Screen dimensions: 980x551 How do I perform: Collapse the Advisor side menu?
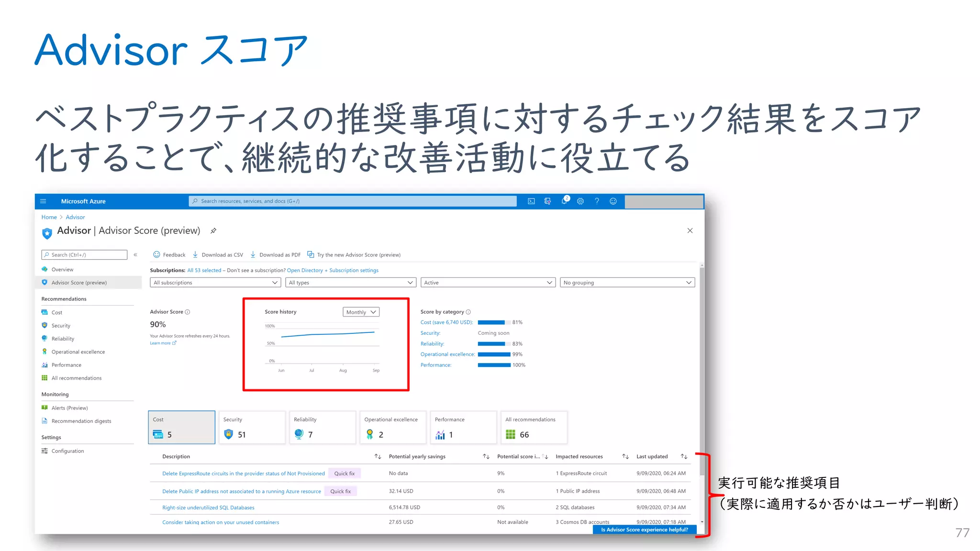tap(135, 255)
